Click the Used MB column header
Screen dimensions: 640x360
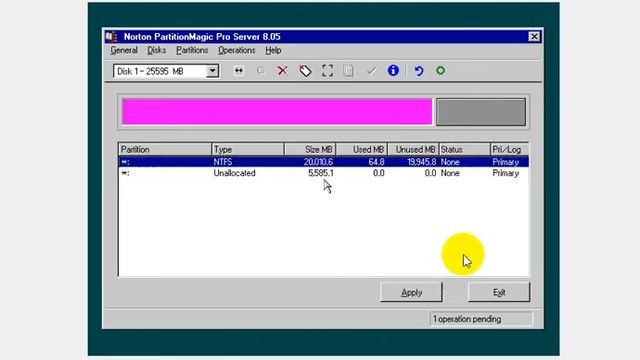(362, 149)
